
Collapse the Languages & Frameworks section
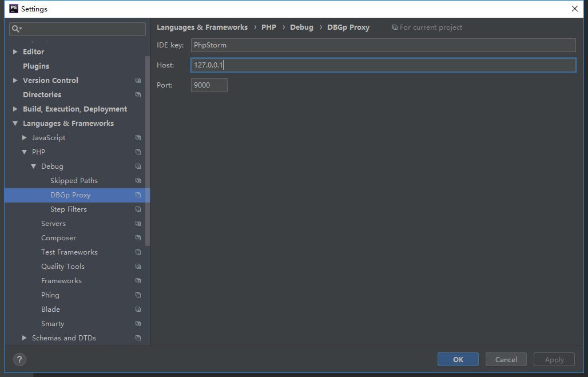coord(15,124)
